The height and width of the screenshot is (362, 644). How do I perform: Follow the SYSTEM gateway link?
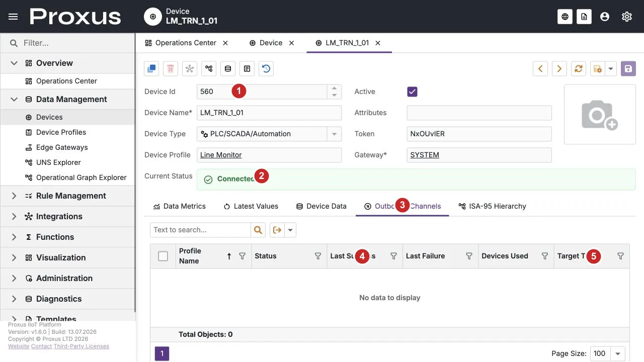pos(425,155)
